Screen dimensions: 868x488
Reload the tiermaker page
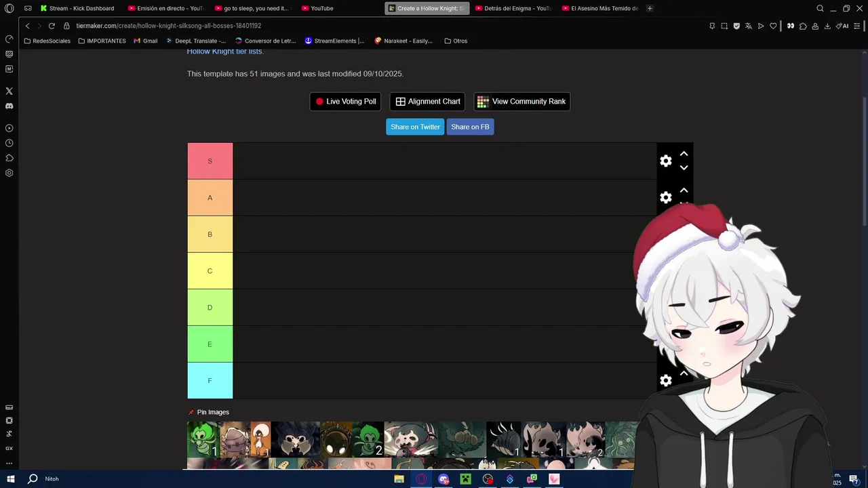(52, 26)
